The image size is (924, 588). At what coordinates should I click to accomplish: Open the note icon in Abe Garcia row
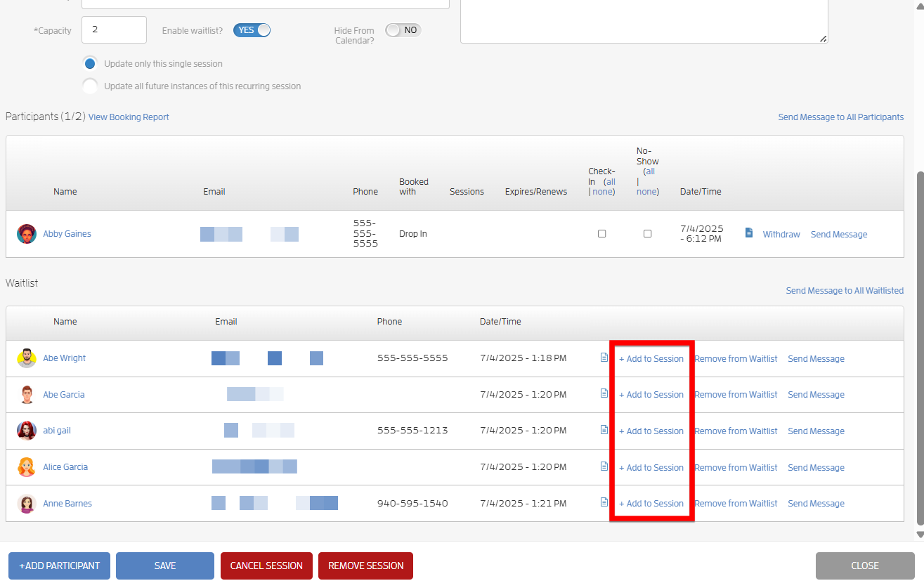pyautogui.click(x=604, y=393)
